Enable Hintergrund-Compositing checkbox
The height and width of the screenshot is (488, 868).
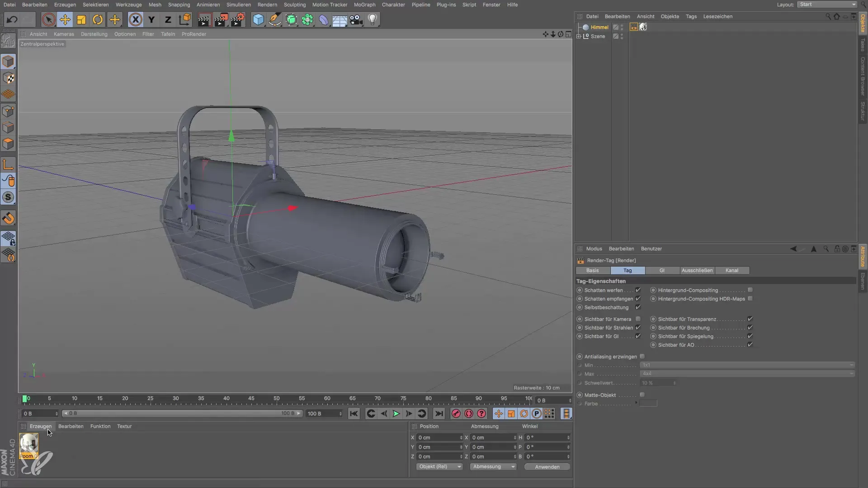click(x=750, y=290)
